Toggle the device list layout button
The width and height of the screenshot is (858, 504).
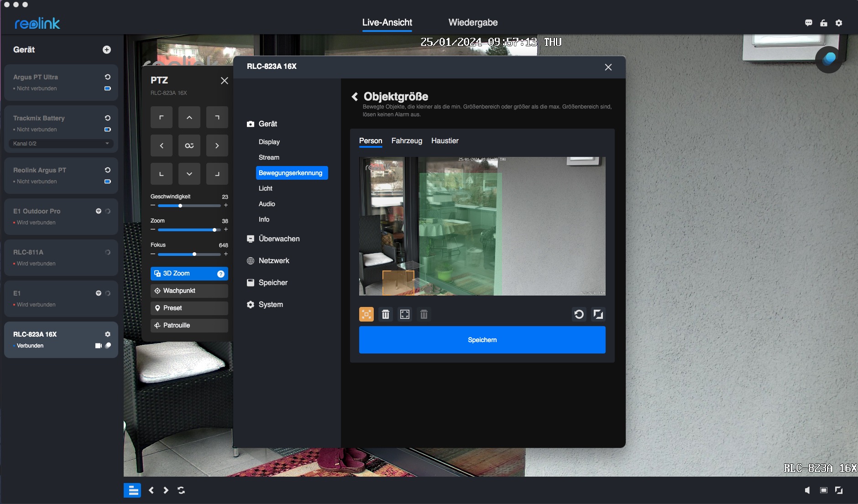tap(132, 490)
